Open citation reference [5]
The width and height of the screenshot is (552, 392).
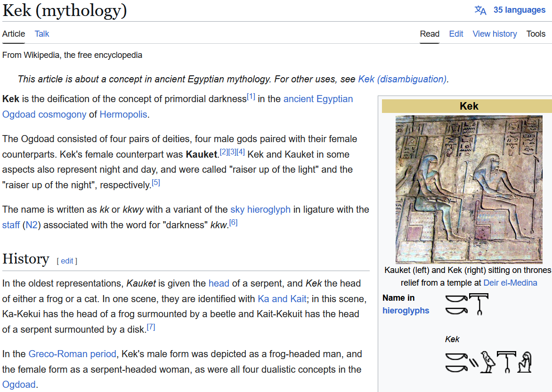pos(155,183)
